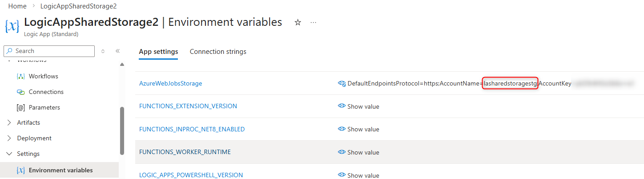This screenshot has width=644, height=179.
Task: Show value for FUNCTIONS_WORKER_RUNTIME
Action: coord(358,152)
